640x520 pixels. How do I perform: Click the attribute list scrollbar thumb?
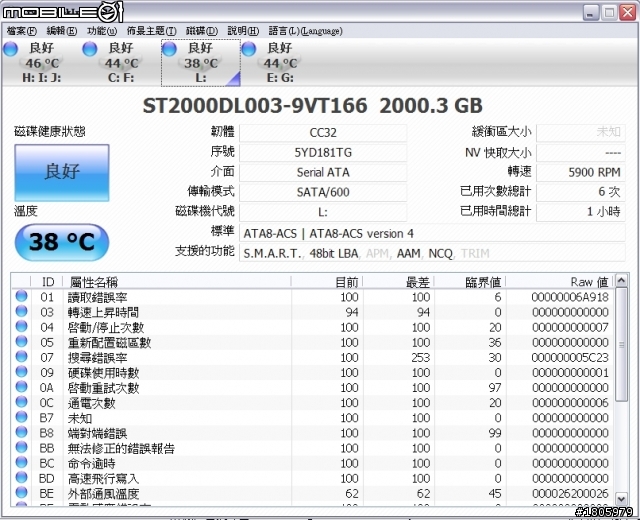pos(621,344)
